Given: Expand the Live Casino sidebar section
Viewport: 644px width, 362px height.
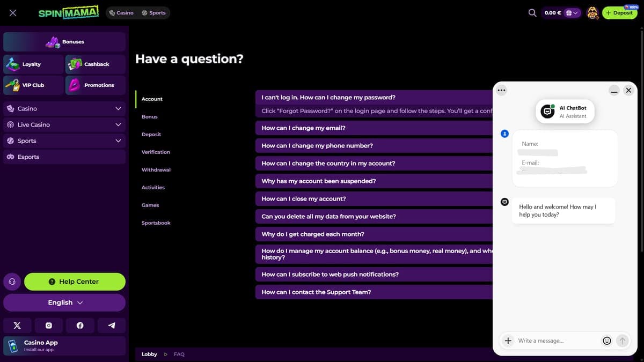Looking at the screenshot, I should 64,124.
